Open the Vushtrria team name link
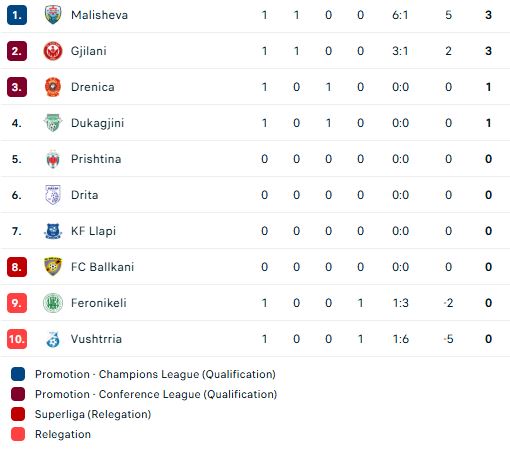510x454 pixels. click(x=96, y=339)
